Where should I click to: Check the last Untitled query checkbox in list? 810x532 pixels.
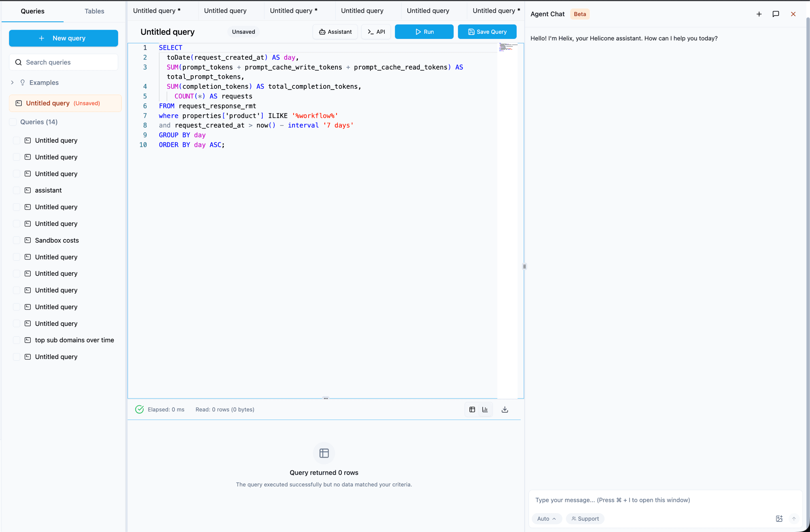click(x=17, y=357)
